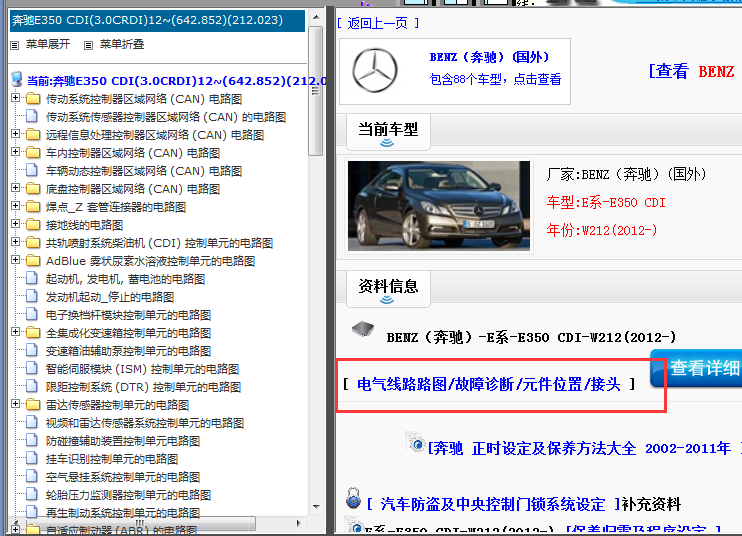
Task: Open 奔驰 正时设定及保养方法大全 2002-2011年 link
Action: click(582, 448)
